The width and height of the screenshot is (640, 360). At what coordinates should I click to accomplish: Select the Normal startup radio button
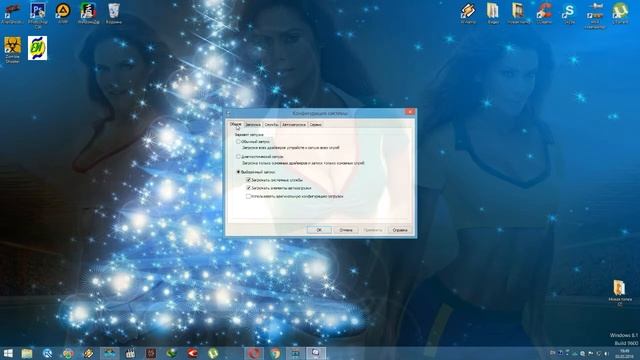click(x=238, y=142)
